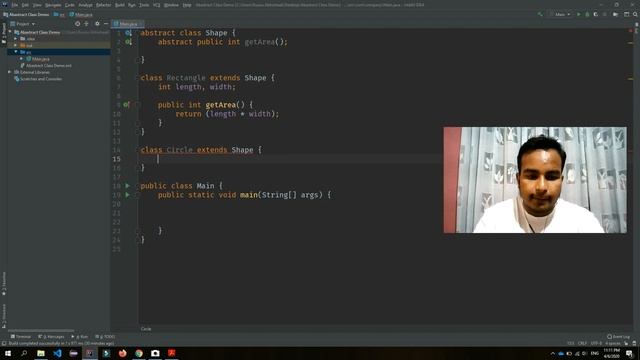Open Windows Start menu
Screen dimensions: 640x360
pyautogui.click(x=8, y=353)
